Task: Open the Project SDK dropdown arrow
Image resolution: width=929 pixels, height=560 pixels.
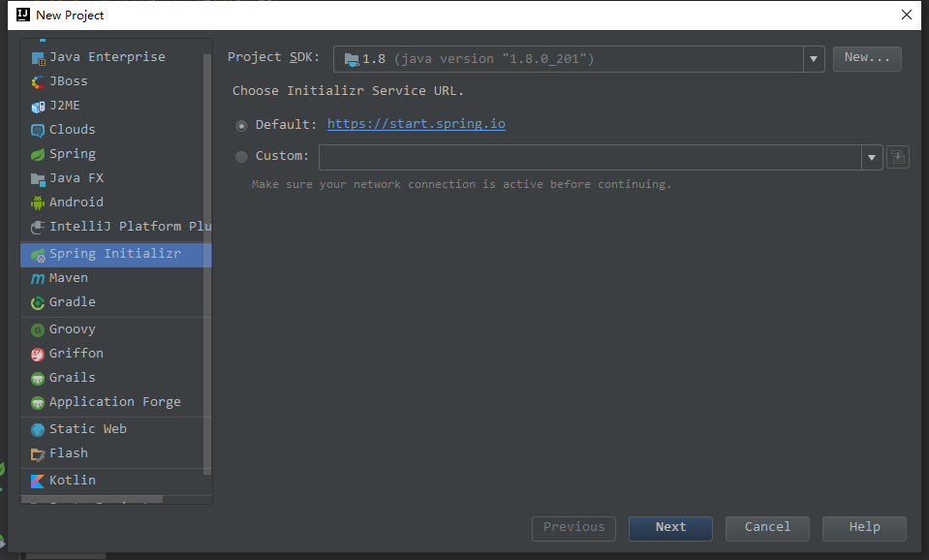Action: (814, 59)
